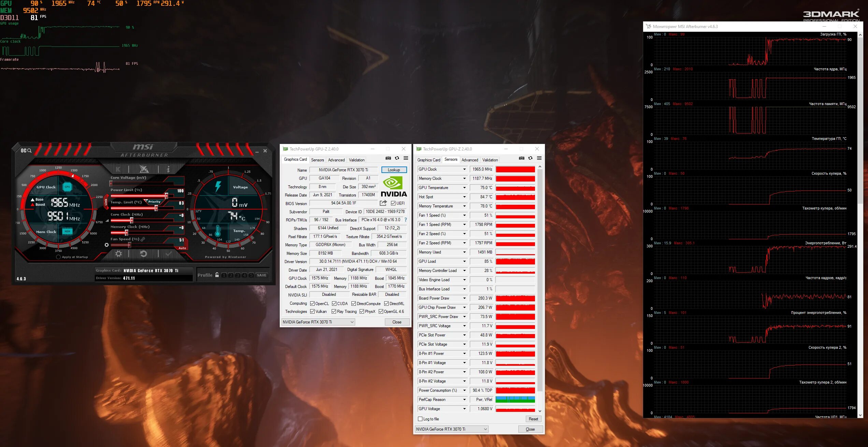Switch to Sensors tab in the left GPU-Z window
The height and width of the screenshot is (447, 868).
317,160
